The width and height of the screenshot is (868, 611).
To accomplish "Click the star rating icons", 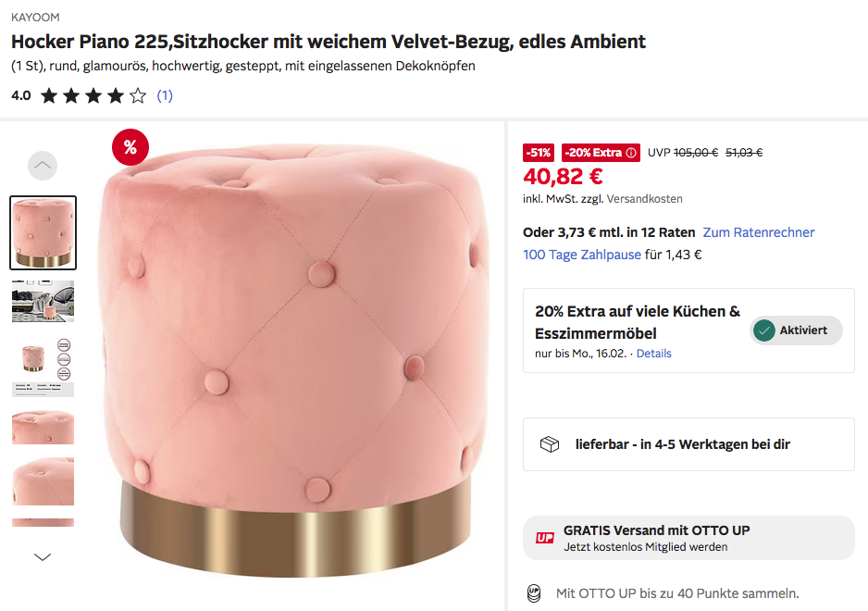I will tap(93, 96).
